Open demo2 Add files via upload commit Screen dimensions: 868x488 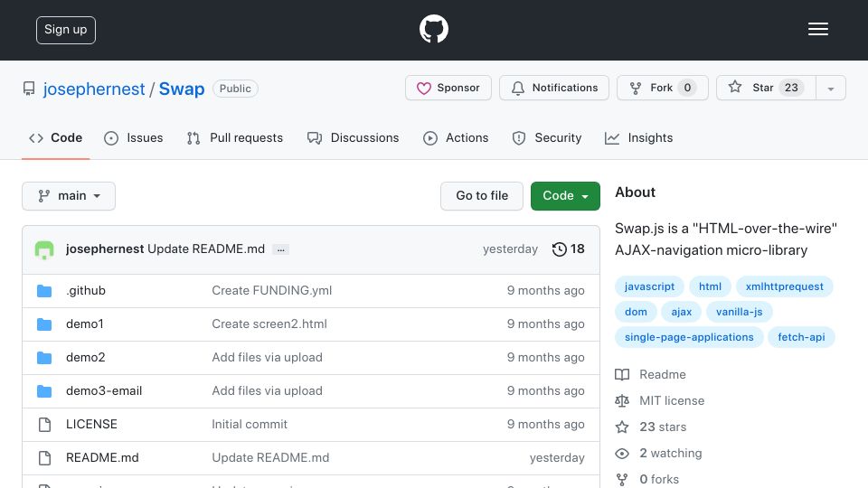pyautogui.click(x=267, y=358)
